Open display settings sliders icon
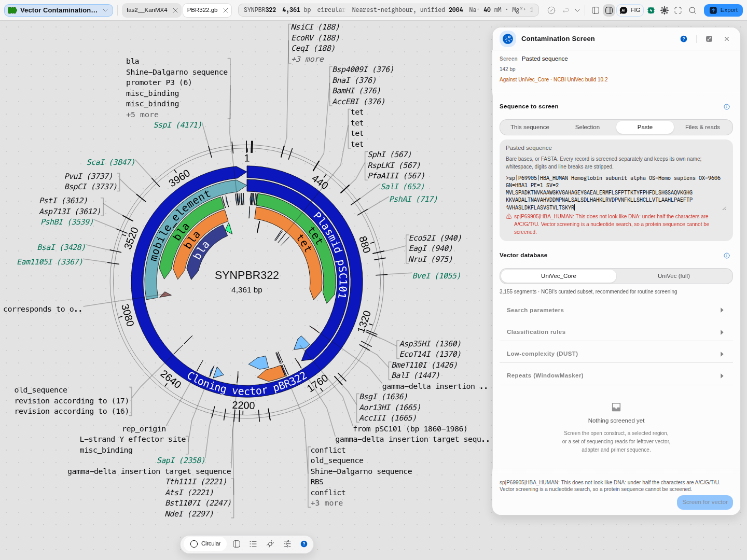Viewport: 747px width, 560px height. (287, 544)
